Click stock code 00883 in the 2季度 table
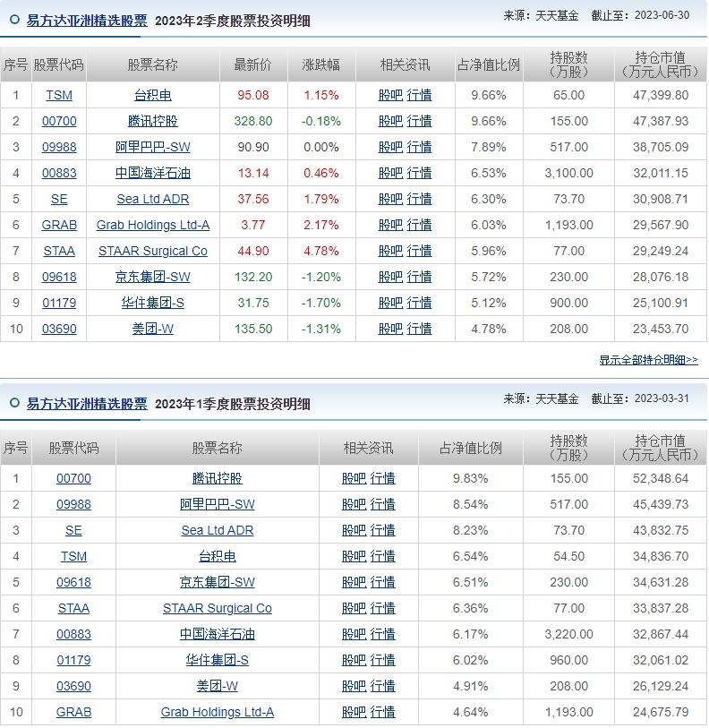709x728 pixels. coord(59,173)
